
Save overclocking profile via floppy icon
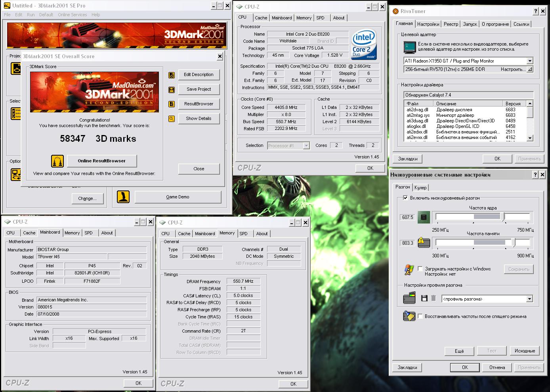point(424,298)
